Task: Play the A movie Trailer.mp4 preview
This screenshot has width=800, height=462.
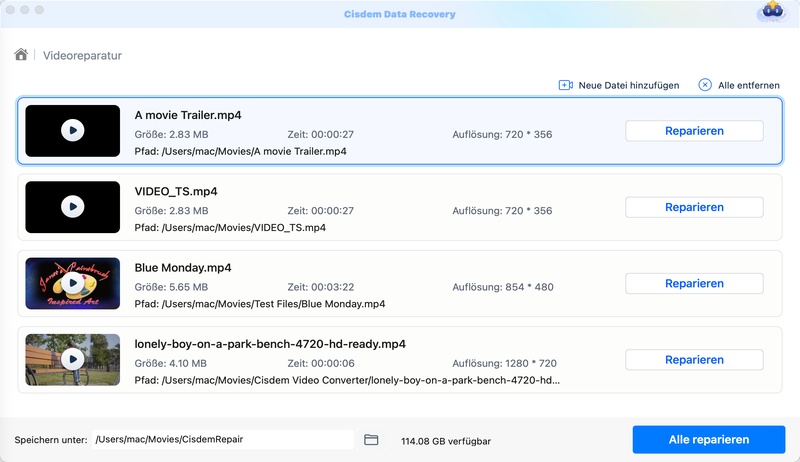Action: point(73,131)
